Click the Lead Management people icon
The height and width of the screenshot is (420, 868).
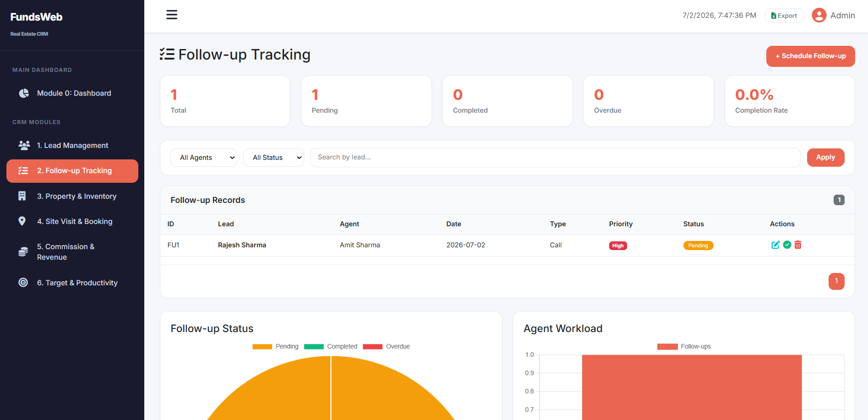(x=24, y=146)
